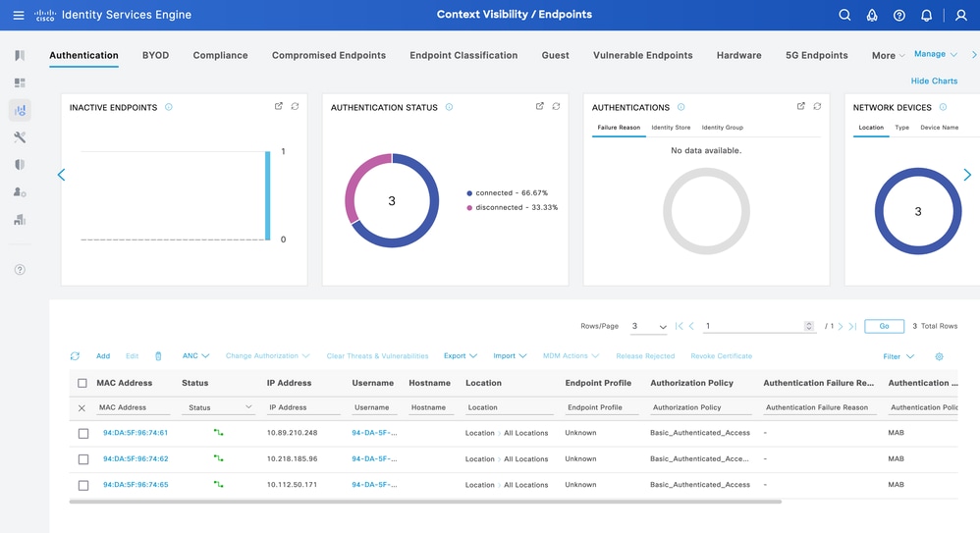Open the Vulnerable Endpoints tab
980x533 pixels.
coord(642,56)
